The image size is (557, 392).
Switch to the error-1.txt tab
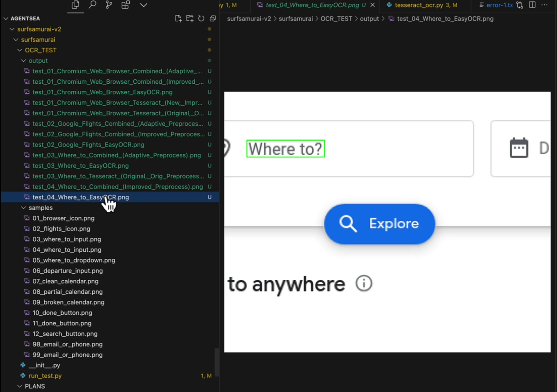(499, 5)
